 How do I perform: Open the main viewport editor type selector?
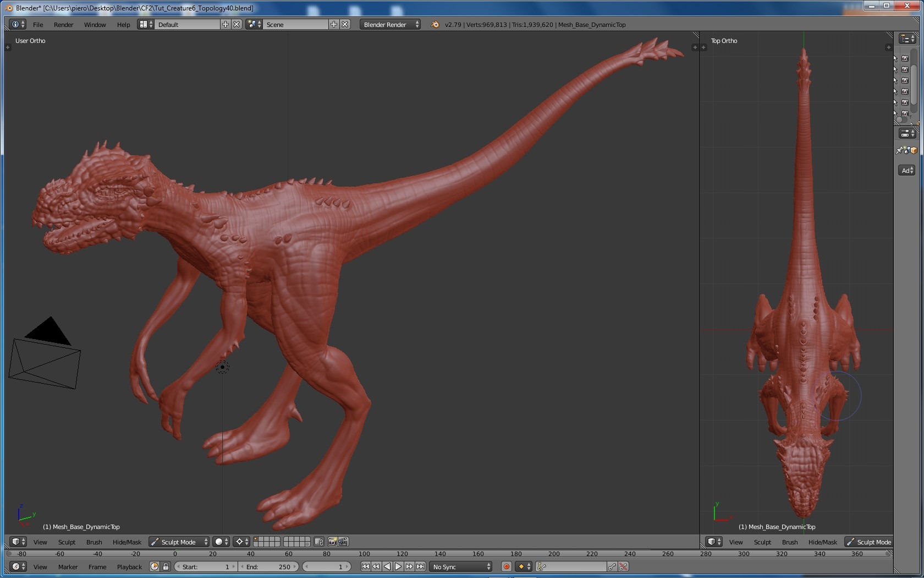18,542
